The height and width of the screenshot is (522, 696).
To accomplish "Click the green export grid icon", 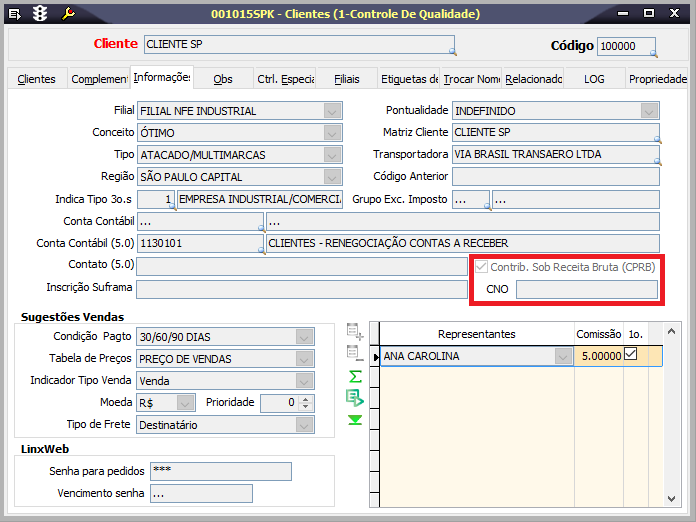I will click(x=355, y=398).
